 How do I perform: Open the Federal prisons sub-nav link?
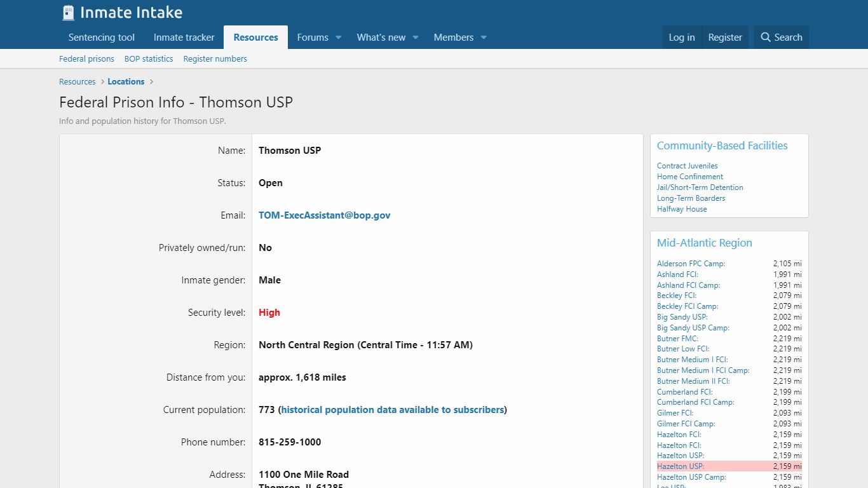86,58
